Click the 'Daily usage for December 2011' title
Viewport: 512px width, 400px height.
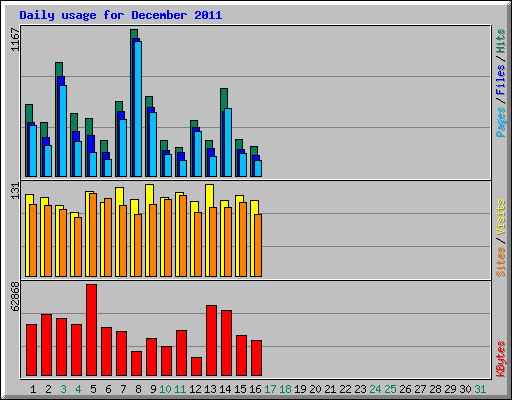[121, 15]
